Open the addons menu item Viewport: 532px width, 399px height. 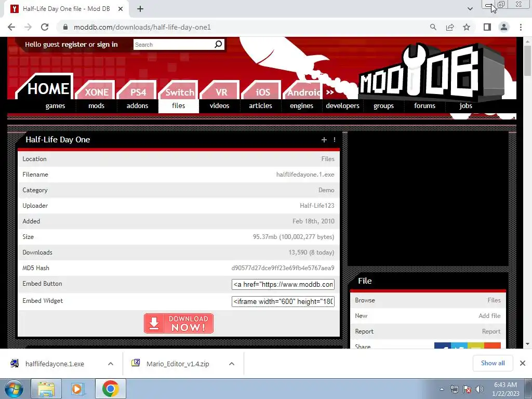137,106
